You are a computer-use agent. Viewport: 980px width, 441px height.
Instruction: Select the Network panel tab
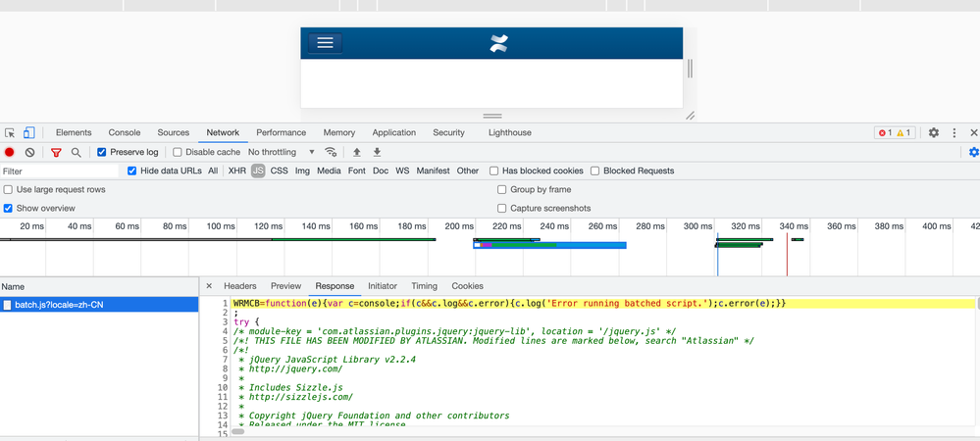(223, 132)
